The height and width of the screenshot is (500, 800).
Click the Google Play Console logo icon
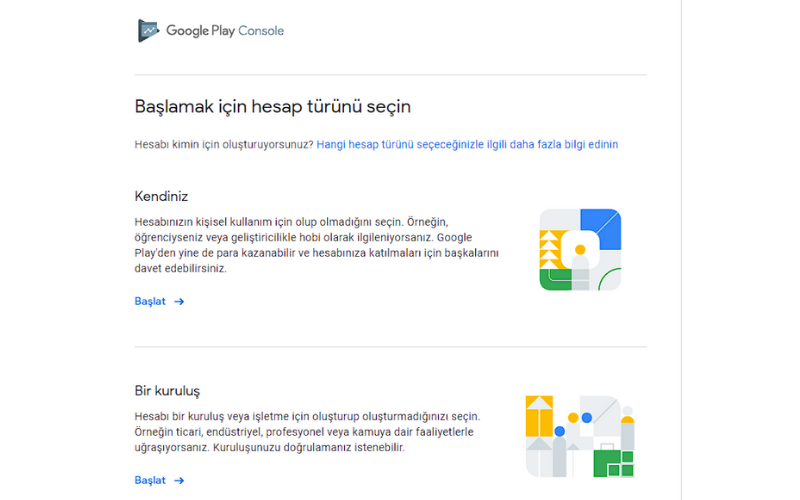tap(148, 31)
